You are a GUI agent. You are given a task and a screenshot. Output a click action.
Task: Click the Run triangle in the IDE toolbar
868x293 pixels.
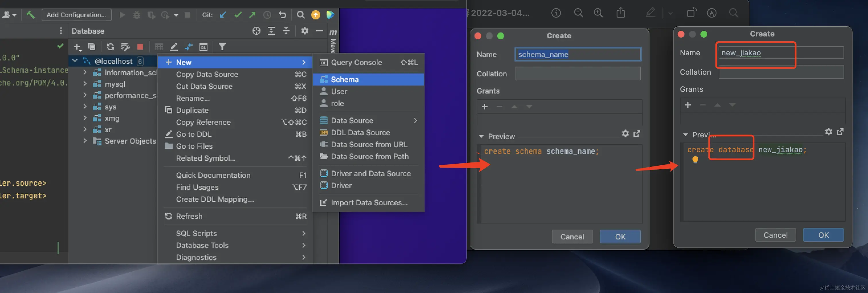[122, 15]
